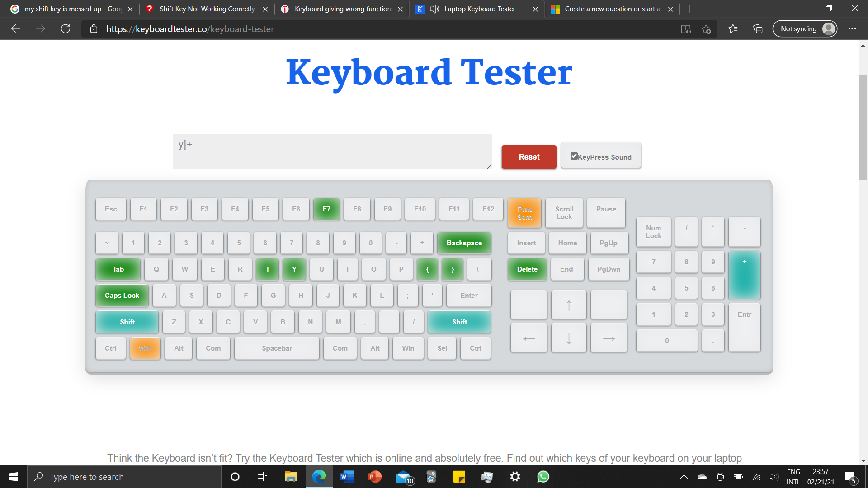The width and height of the screenshot is (868, 488).
Task: Switch to Shift Key Not Working Correctly tab
Action: point(207,9)
